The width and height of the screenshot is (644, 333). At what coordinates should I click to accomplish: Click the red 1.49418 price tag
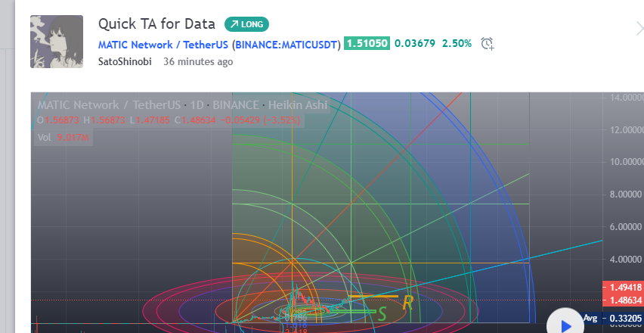click(x=624, y=288)
